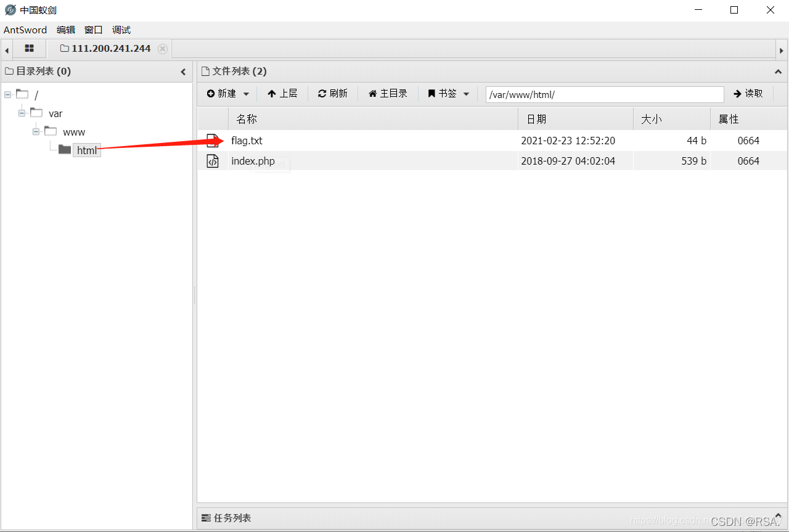
Task: Click the html folder icon
Action: point(65,149)
